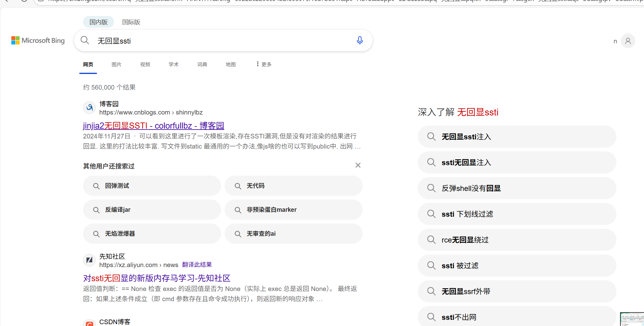Screen dimensions: 644x326
Task: Open the 学术 results tab
Action: coord(173,64)
